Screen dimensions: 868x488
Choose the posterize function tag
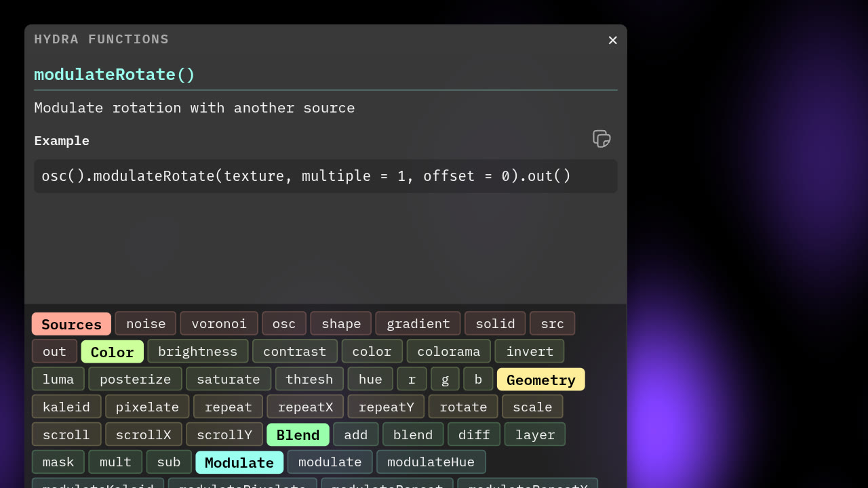tap(136, 379)
